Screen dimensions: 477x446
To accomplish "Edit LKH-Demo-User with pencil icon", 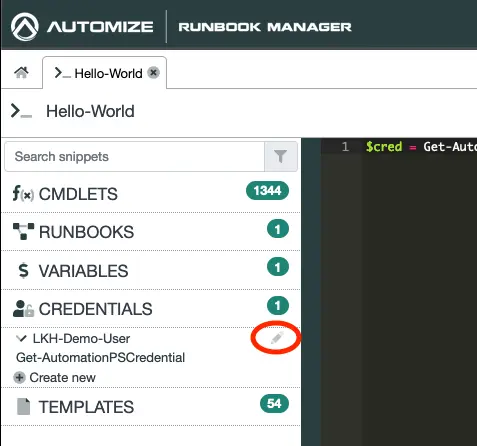I will pos(277,338).
